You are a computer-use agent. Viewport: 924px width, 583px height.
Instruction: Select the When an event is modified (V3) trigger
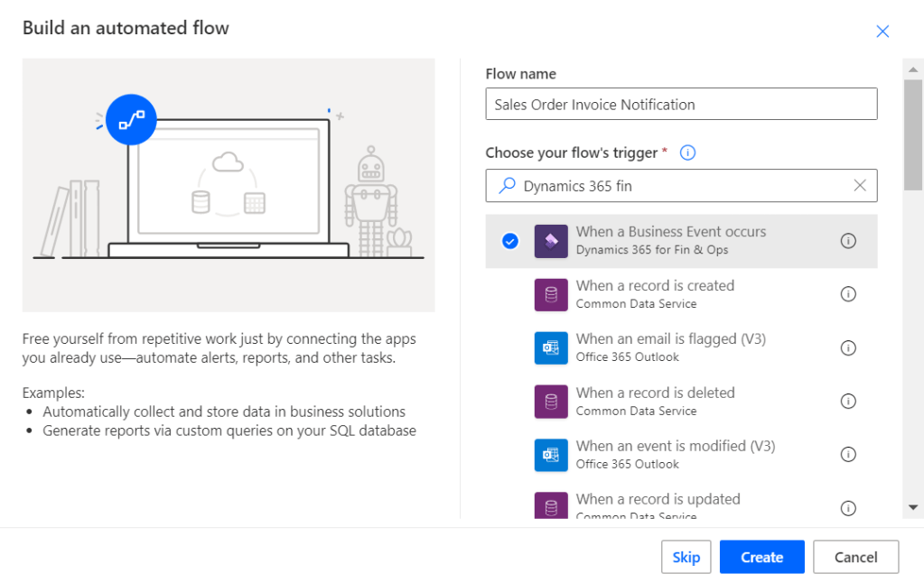(x=675, y=454)
